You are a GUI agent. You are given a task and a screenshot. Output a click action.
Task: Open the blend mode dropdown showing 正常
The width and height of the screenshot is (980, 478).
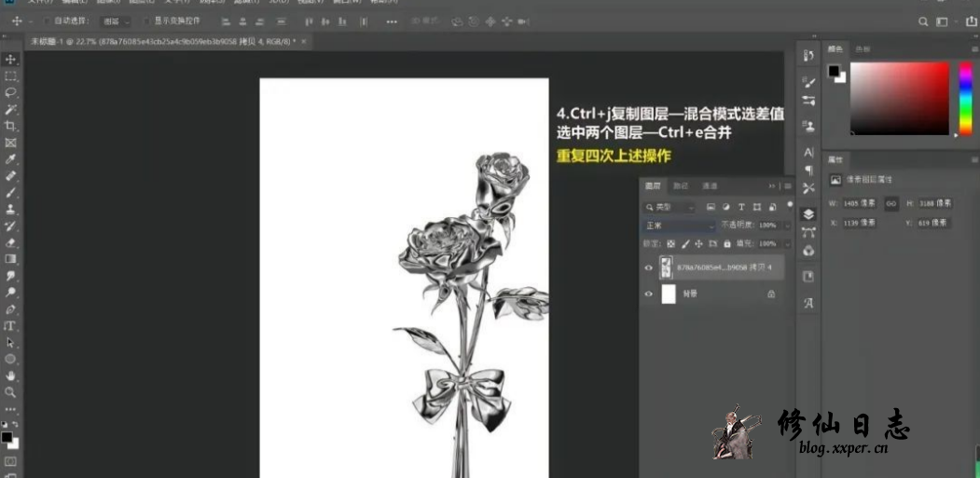(x=678, y=225)
